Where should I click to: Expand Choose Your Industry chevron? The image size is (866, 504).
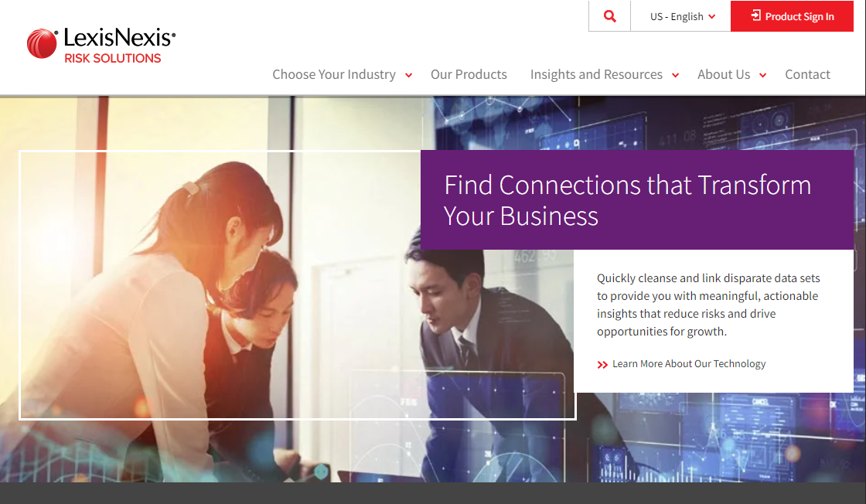point(409,76)
